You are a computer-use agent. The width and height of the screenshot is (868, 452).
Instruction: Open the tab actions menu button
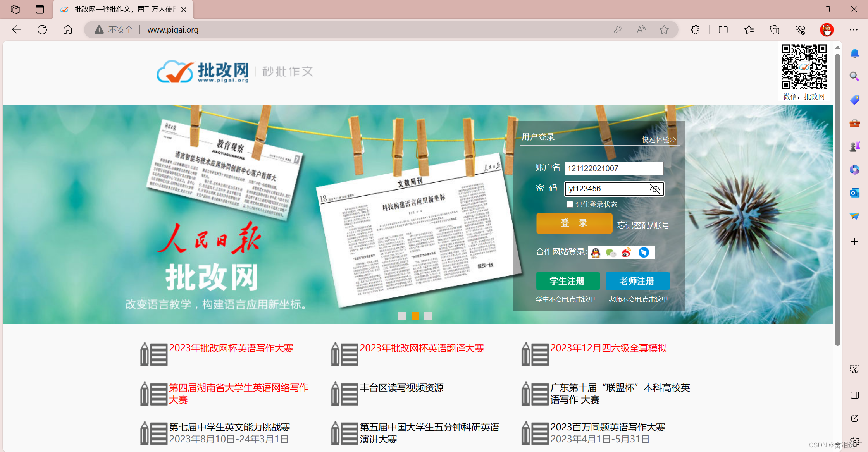pos(40,9)
